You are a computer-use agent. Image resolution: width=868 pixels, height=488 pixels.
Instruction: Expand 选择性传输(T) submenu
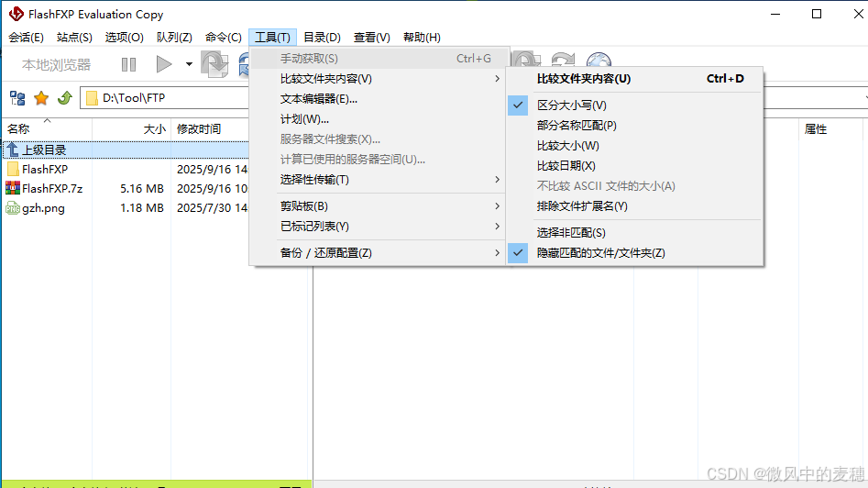[379, 180]
